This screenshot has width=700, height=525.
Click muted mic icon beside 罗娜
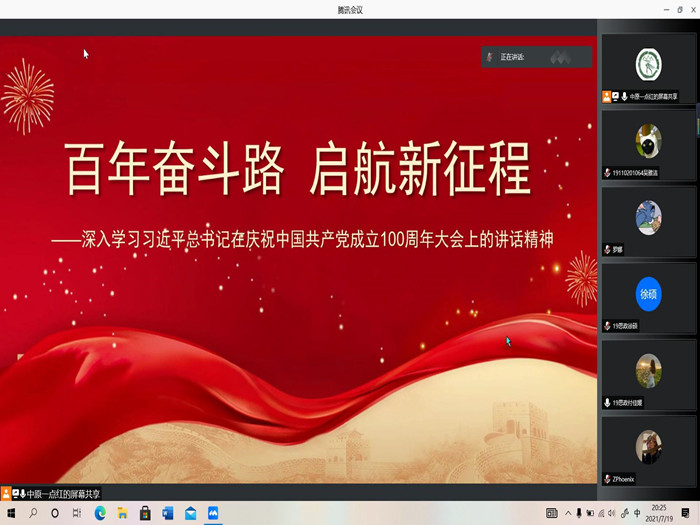[x=607, y=249]
